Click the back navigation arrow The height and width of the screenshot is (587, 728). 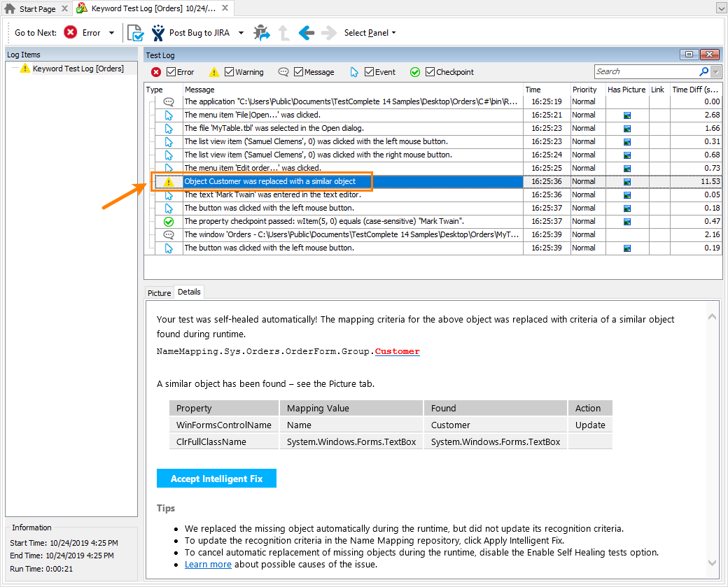click(306, 32)
